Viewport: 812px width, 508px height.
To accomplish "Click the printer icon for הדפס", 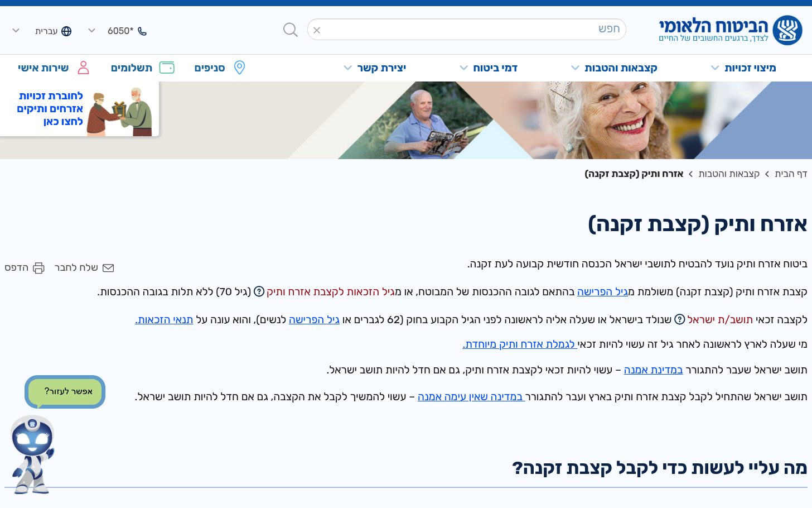I will 38,268.
